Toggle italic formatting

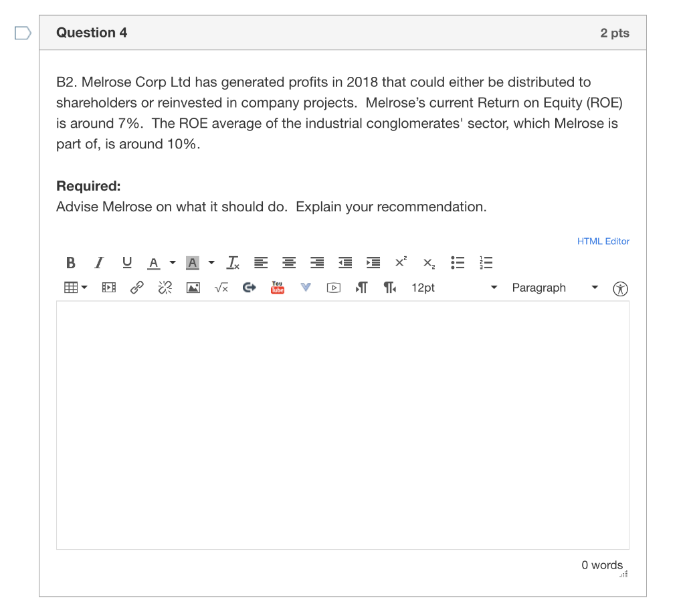pos(98,262)
